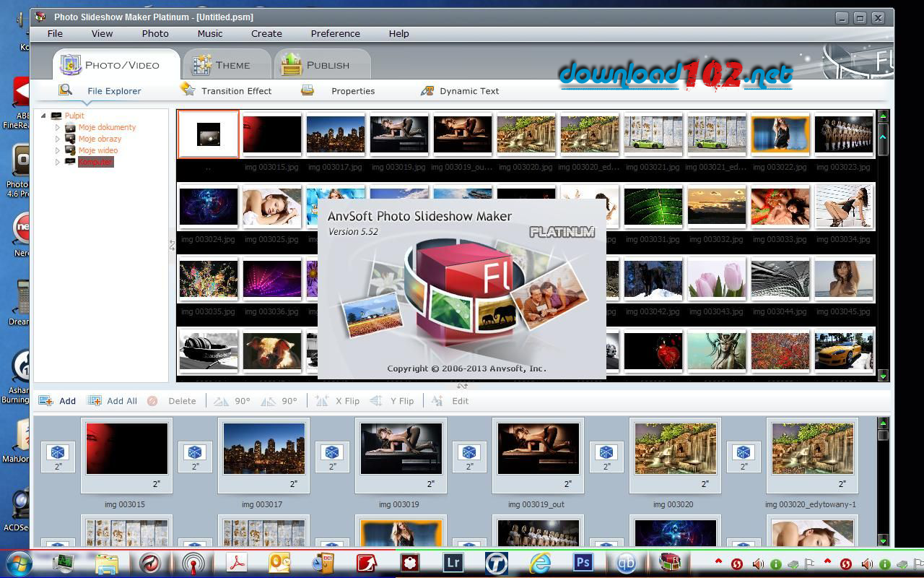Viewport: 924px width, 578px height.
Task: Select the img 003022.jpg browser thumbnail
Action: 780,134
